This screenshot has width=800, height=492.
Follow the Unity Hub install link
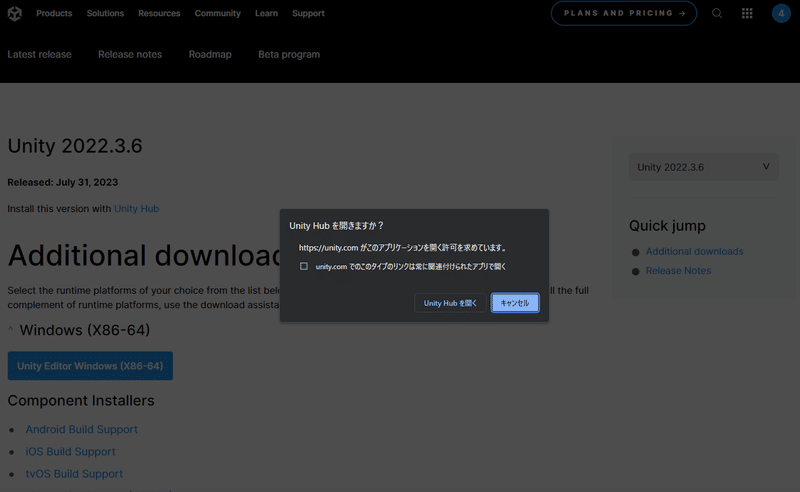pos(137,209)
